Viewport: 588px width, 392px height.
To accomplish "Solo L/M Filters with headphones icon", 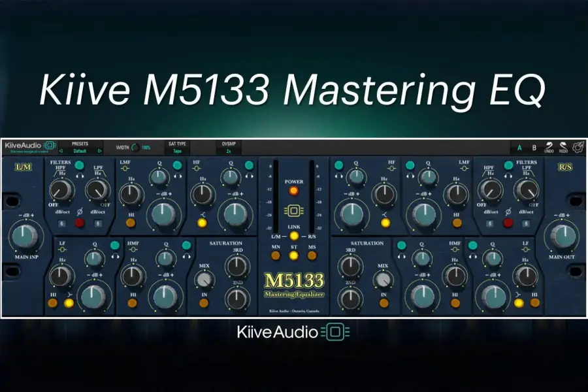I will 80,175.
